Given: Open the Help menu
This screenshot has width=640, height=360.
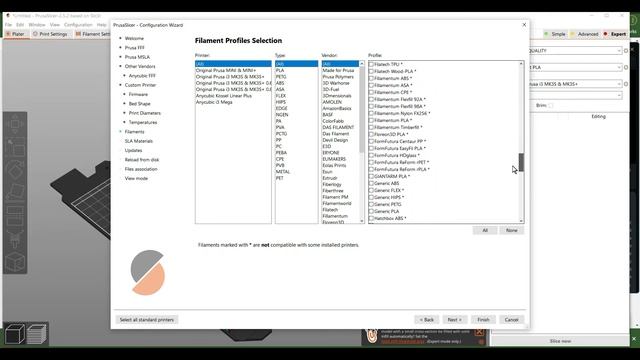Looking at the screenshot, I should pos(101,25).
